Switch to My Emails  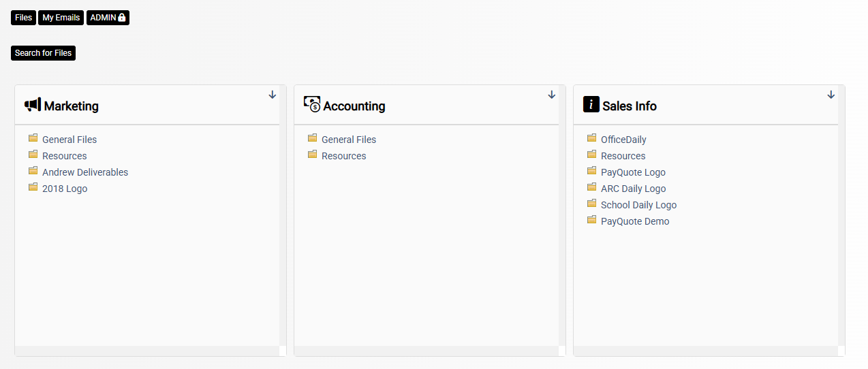pos(61,18)
